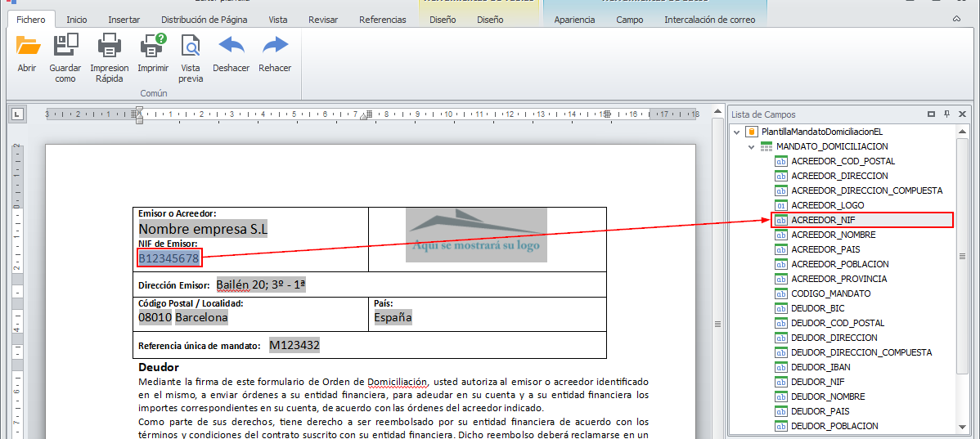
Task: Open the Inicio ribbon tab
Action: coord(77,20)
